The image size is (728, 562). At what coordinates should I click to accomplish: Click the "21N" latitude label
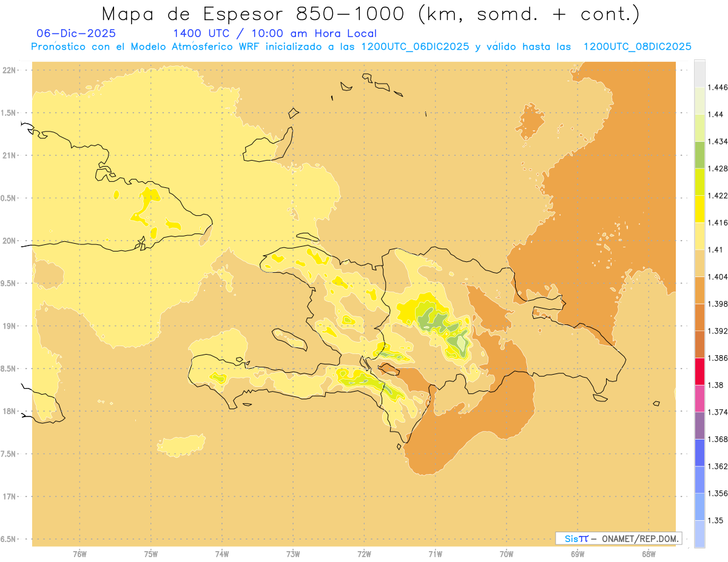[9, 156]
